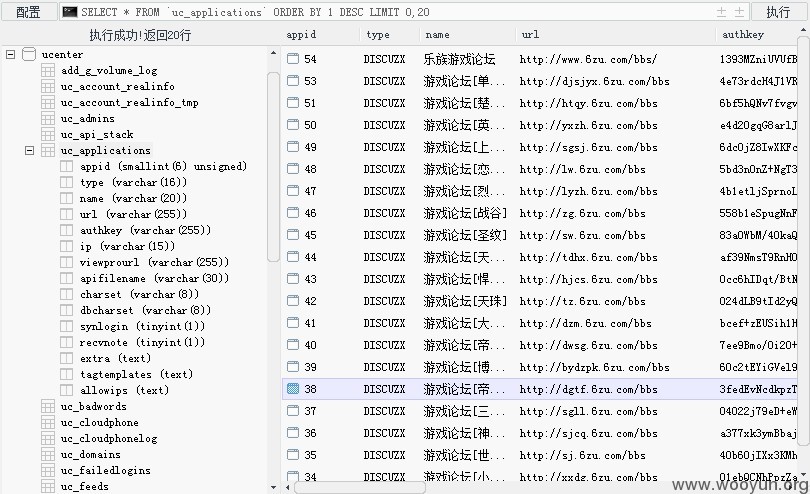Select the ip (varchar(15)) column
Screen dimensions: 810x494
coord(127,246)
